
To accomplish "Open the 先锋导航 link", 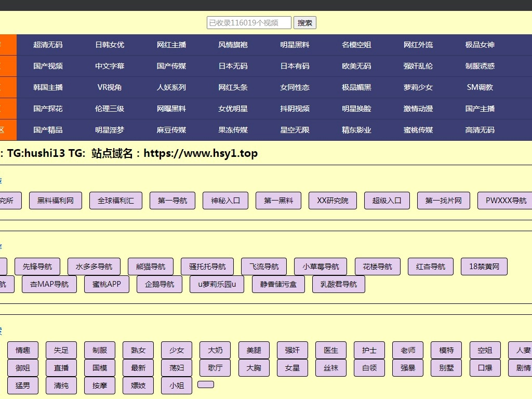I will [37, 267].
